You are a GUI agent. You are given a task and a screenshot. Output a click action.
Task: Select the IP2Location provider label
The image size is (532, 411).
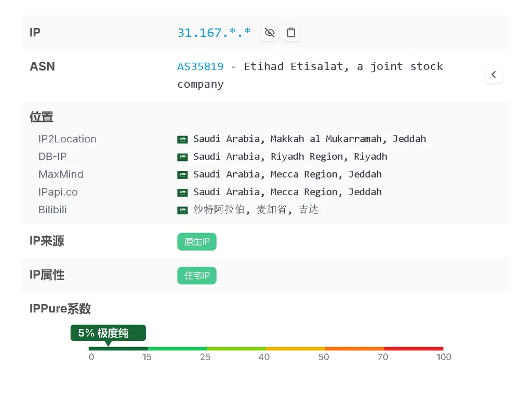(67, 139)
